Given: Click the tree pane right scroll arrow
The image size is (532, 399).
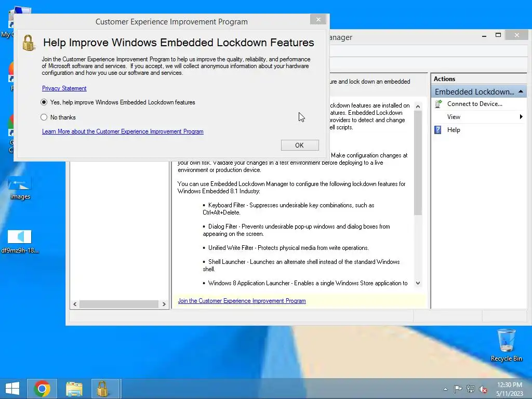Looking at the screenshot, I should pyautogui.click(x=164, y=304).
